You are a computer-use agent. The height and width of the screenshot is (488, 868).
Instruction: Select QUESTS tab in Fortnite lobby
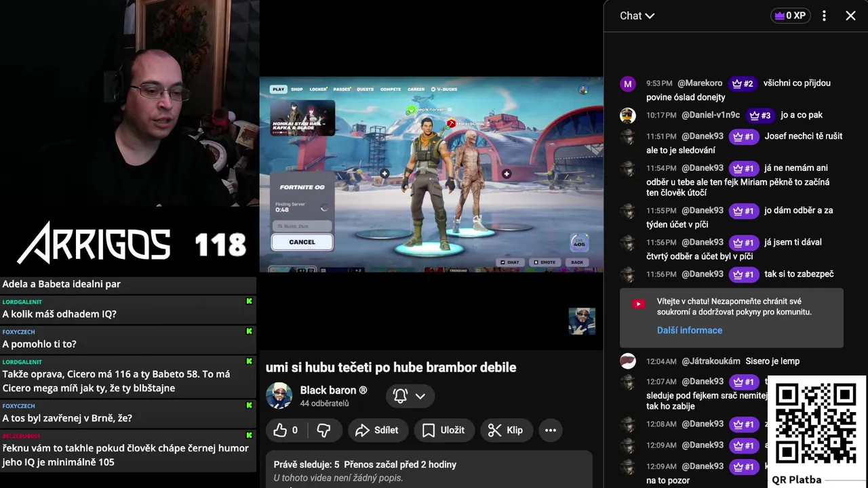[x=365, y=89]
